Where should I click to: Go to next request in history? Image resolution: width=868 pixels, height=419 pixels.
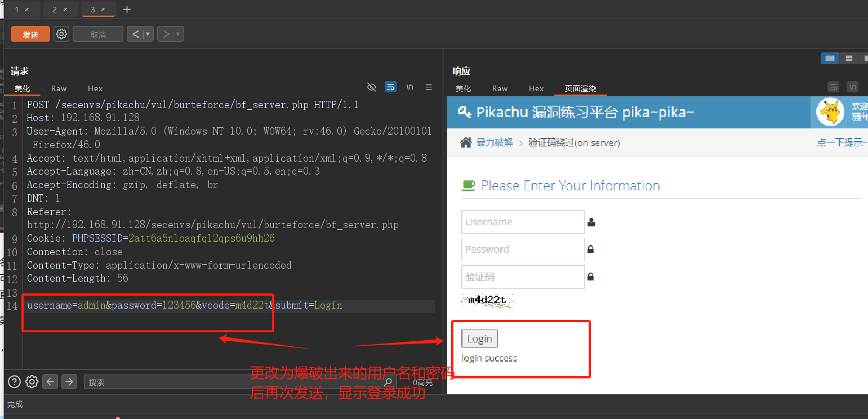(166, 34)
